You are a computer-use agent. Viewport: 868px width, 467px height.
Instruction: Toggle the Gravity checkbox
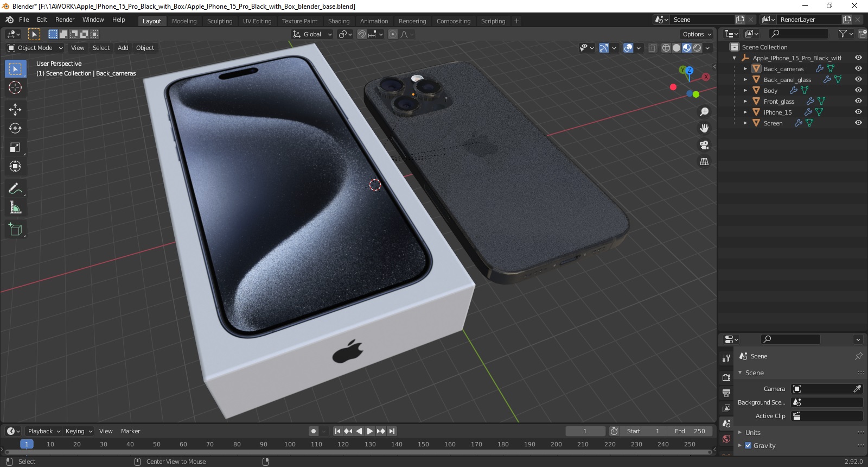748,445
